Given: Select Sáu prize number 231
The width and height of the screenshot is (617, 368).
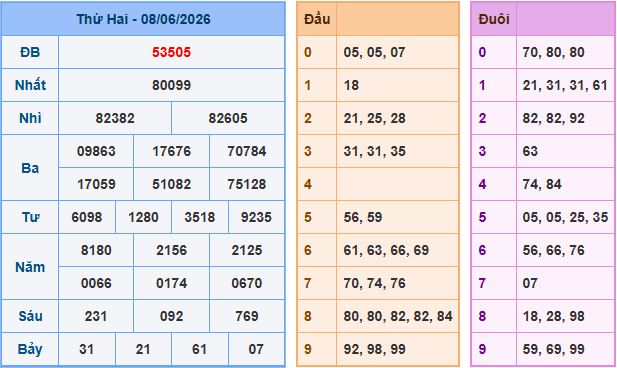Looking at the screenshot, I should click(96, 316).
